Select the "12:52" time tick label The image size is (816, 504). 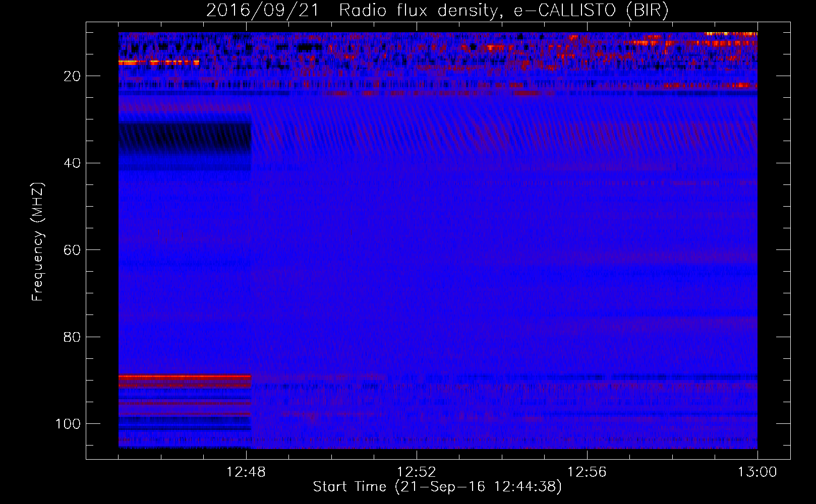(417, 472)
